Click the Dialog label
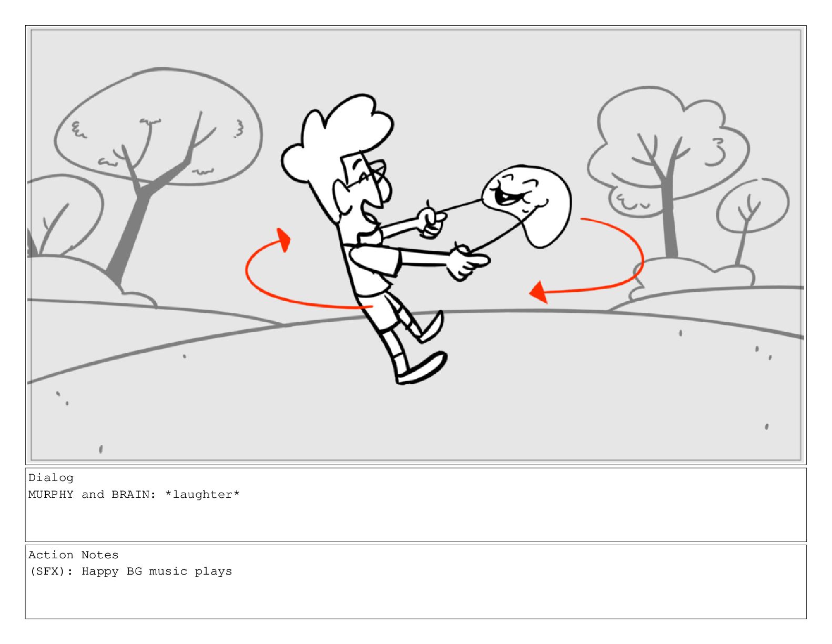 [51, 478]
